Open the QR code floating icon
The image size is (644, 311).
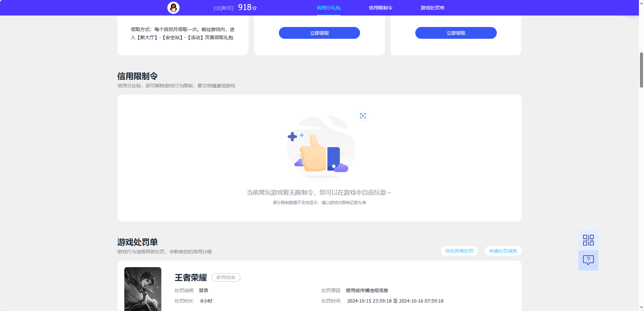(x=588, y=240)
